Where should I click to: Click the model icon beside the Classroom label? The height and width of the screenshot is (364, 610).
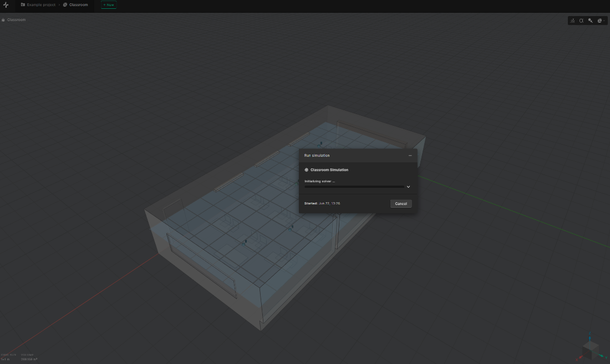3,20
